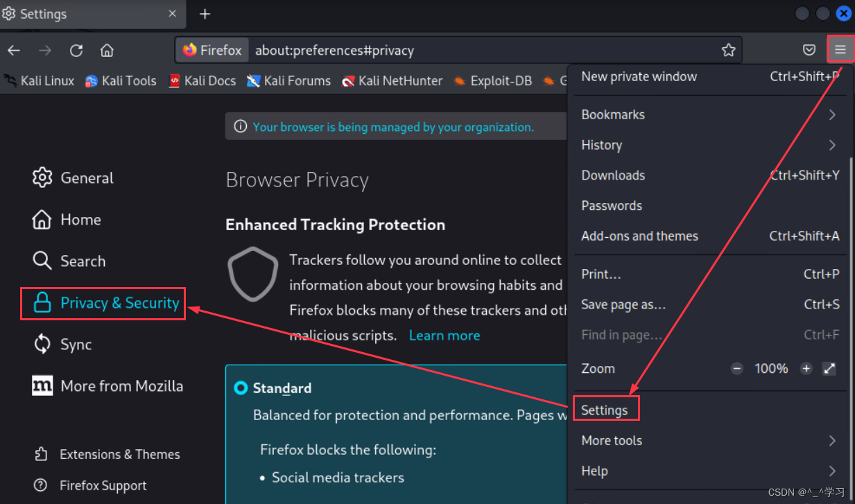855x504 pixels.
Task: Expand the More tools submenu
Action: pyautogui.click(x=709, y=440)
